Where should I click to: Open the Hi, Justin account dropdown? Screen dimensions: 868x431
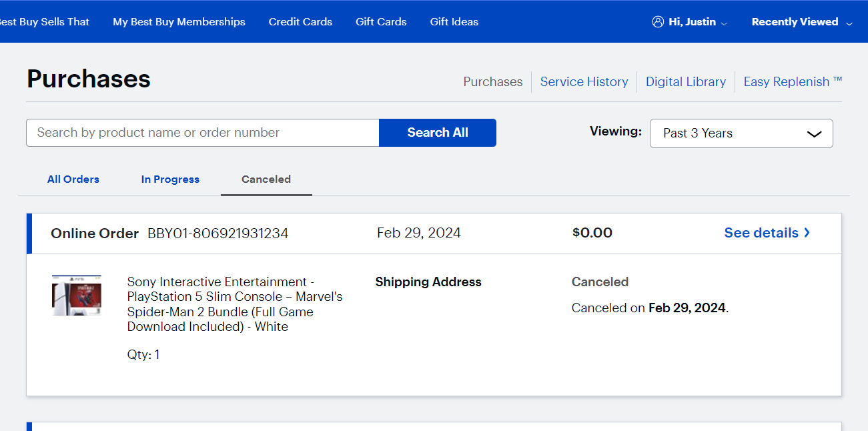tap(690, 22)
